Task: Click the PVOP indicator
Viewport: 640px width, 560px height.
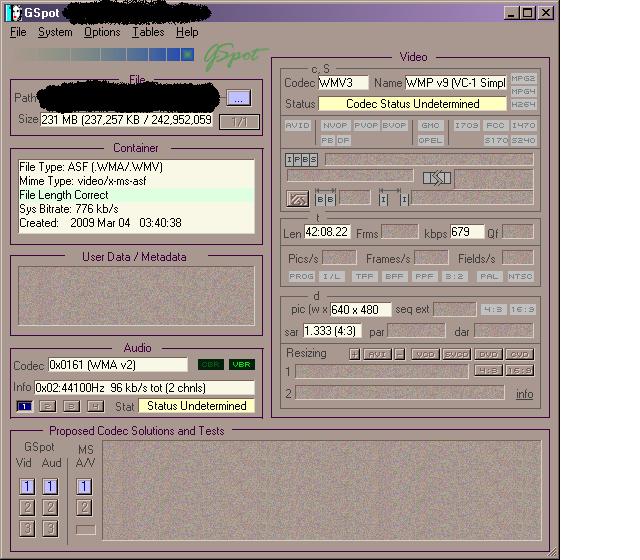Action: point(366,125)
